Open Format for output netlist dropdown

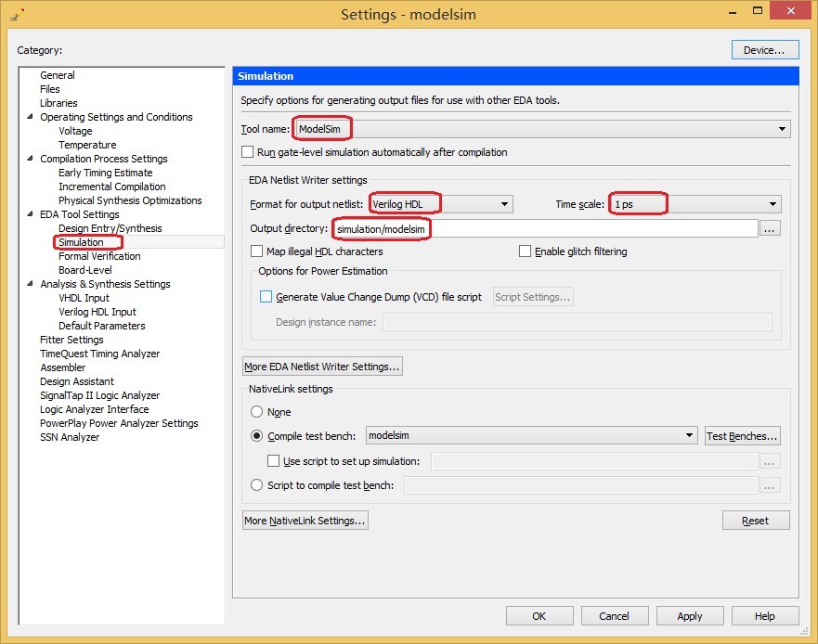pyautogui.click(x=504, y=204)
